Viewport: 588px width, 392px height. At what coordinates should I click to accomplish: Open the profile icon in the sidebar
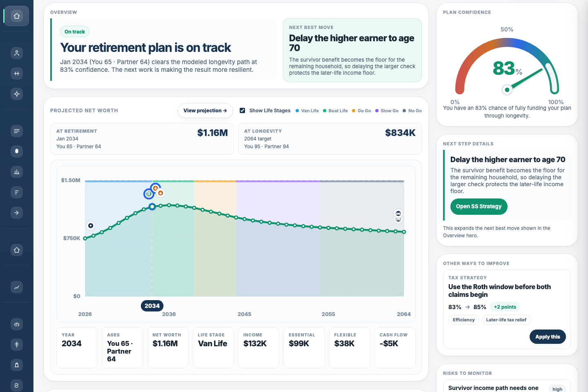16,53
